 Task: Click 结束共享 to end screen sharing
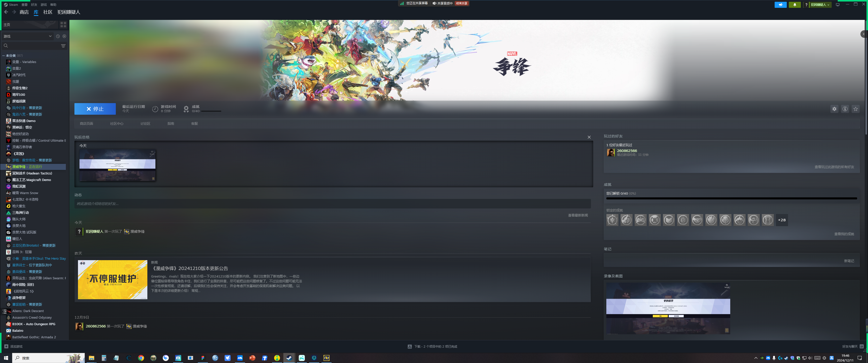click(x=462, y=3)
